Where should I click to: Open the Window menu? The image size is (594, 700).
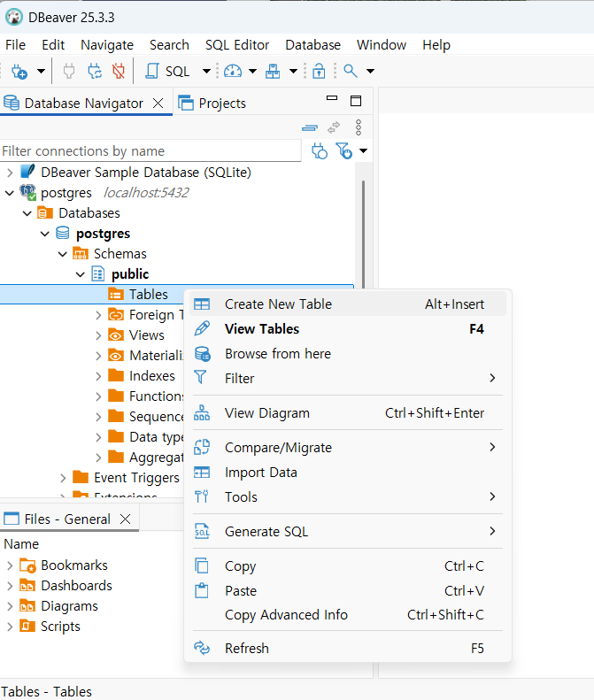pyautogui.click(x=382, y=45)
